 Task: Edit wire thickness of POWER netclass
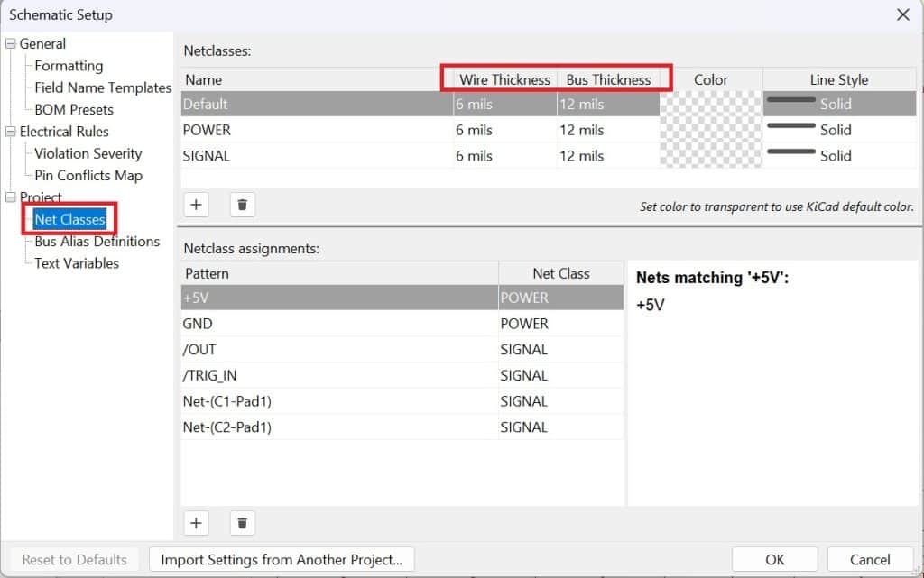505,130
